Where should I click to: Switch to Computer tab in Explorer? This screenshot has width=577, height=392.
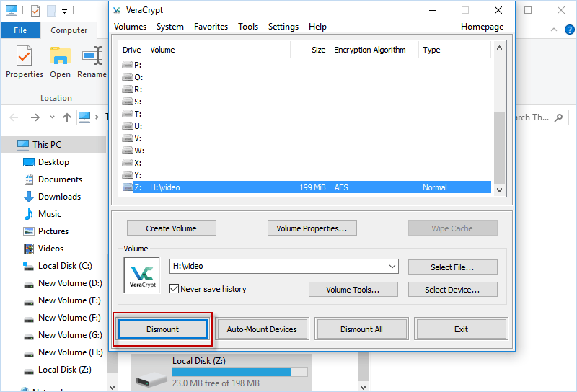[69, 30]
